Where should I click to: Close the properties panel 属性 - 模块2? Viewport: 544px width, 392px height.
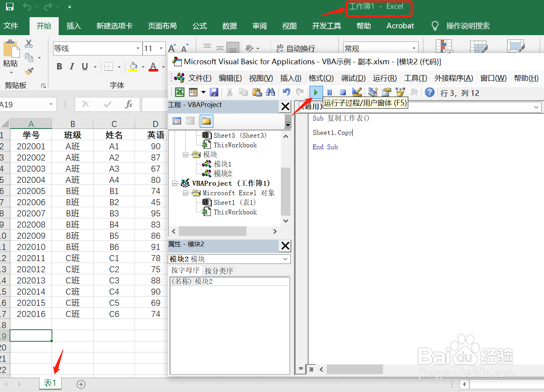(x=285, y=245)
